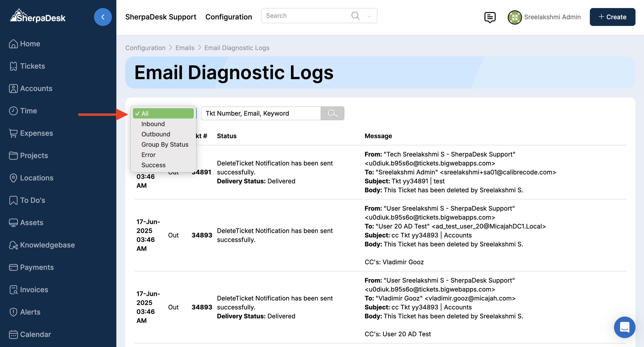Open the Knowledgebase sidebar icon
This screenshot has height=347, width=644.
point(13,245)
